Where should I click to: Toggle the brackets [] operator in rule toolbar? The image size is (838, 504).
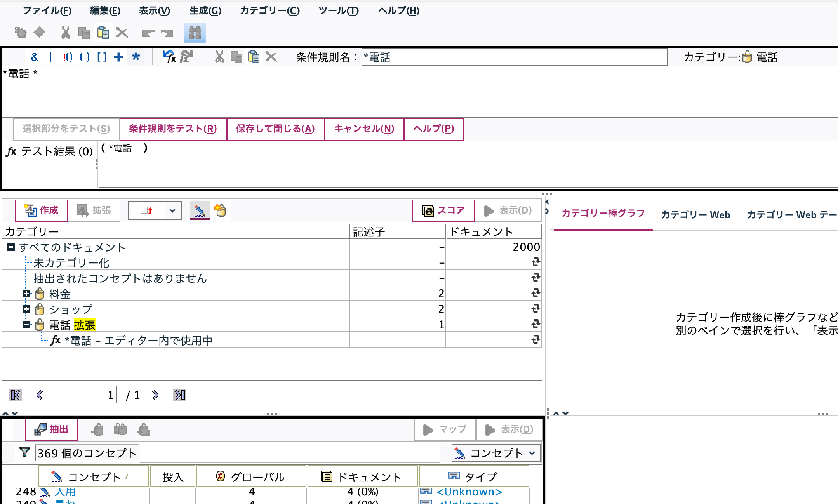click(101, 57)
